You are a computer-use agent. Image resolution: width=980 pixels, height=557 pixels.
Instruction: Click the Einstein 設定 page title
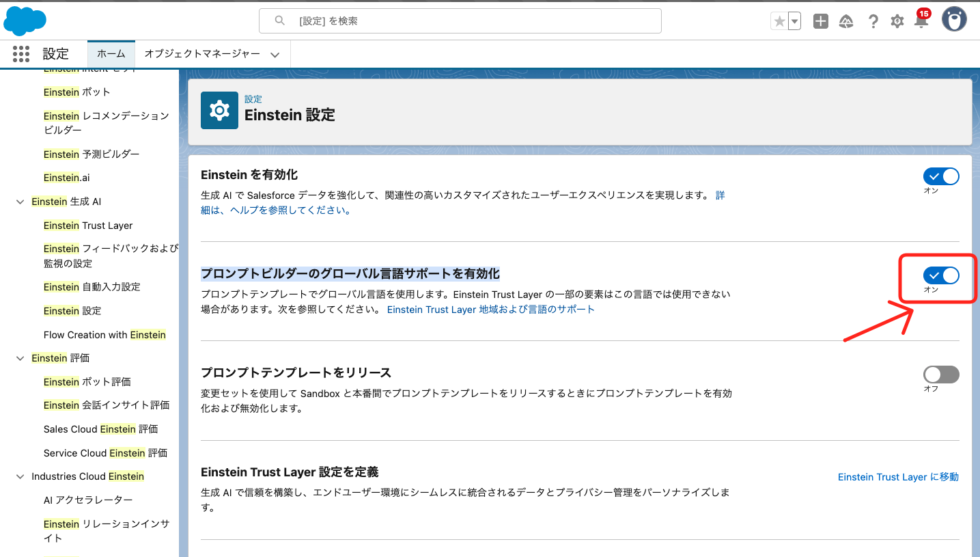click(x=290, y=115)
